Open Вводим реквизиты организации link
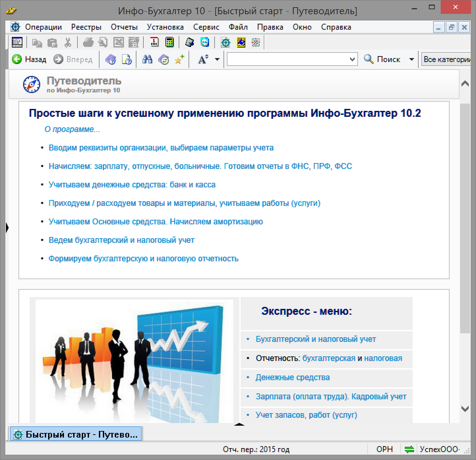 point(161,148)
